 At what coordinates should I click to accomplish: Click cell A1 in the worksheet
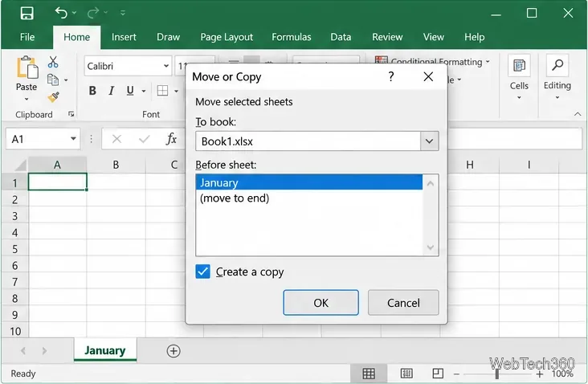click(x=57, y=182)
